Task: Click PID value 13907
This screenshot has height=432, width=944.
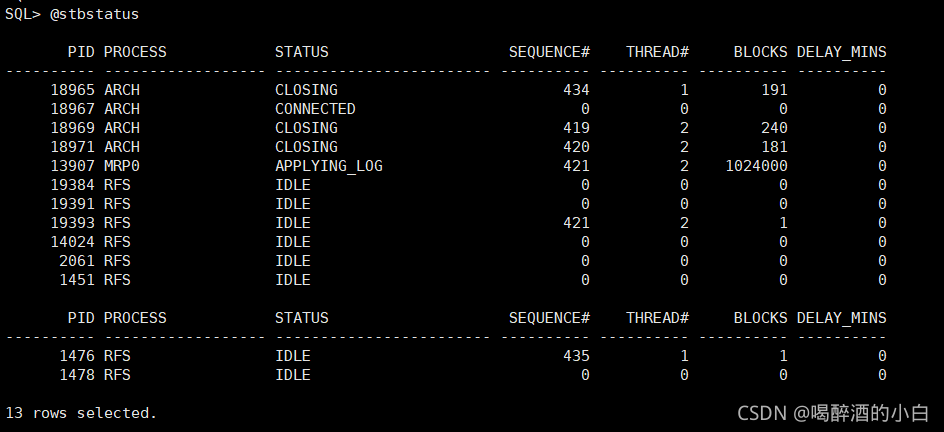Action: point(72,166)
